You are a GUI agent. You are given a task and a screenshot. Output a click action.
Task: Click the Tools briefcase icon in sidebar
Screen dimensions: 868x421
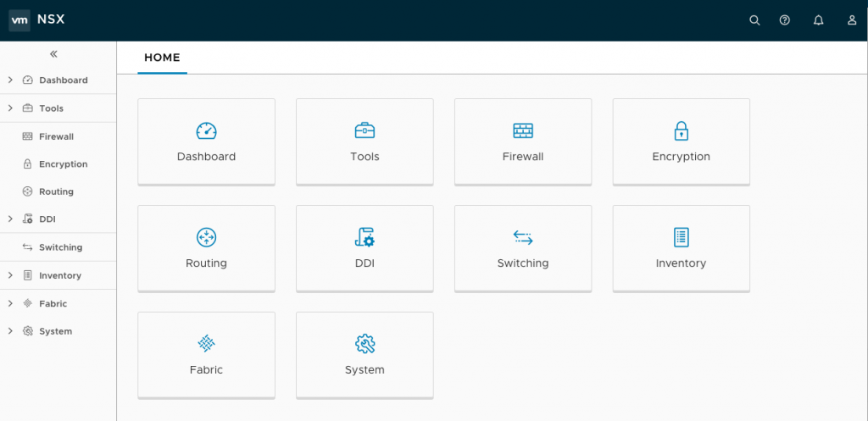tap(28, 108)
